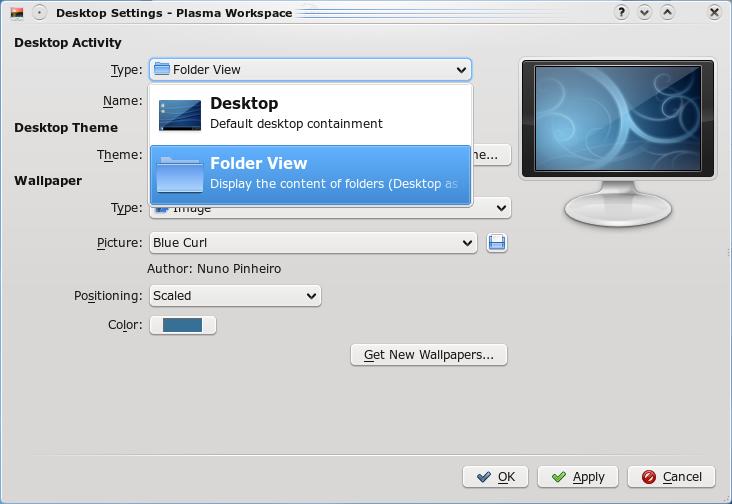Select Desktop default containment from the list
Screen dimensions: 732x504
click(x=310, y=113)
